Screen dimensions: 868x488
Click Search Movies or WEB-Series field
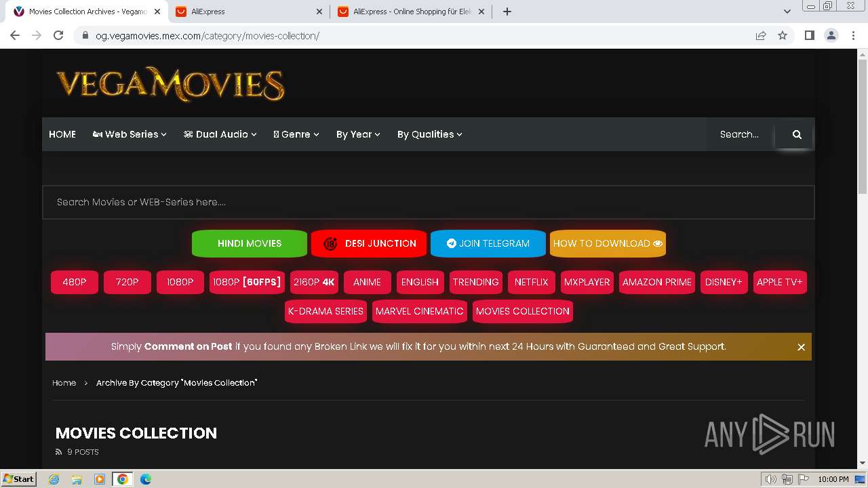[428, 202]
